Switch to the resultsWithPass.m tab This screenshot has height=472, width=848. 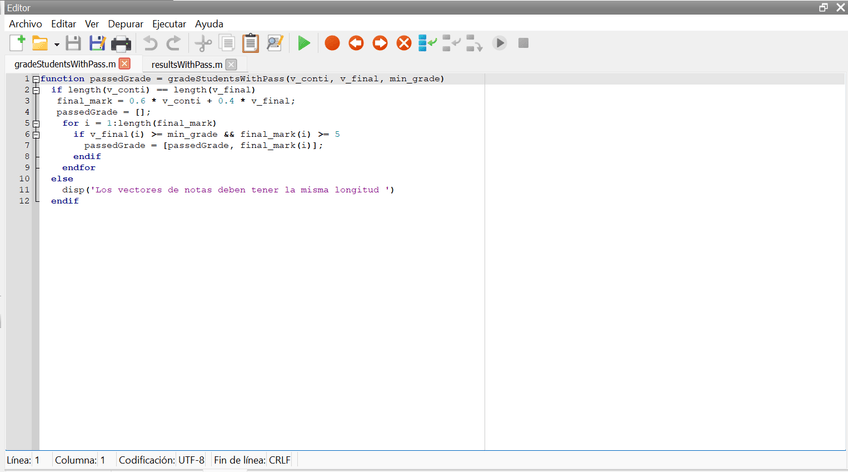pyautogui.click(x=186, y=64)
